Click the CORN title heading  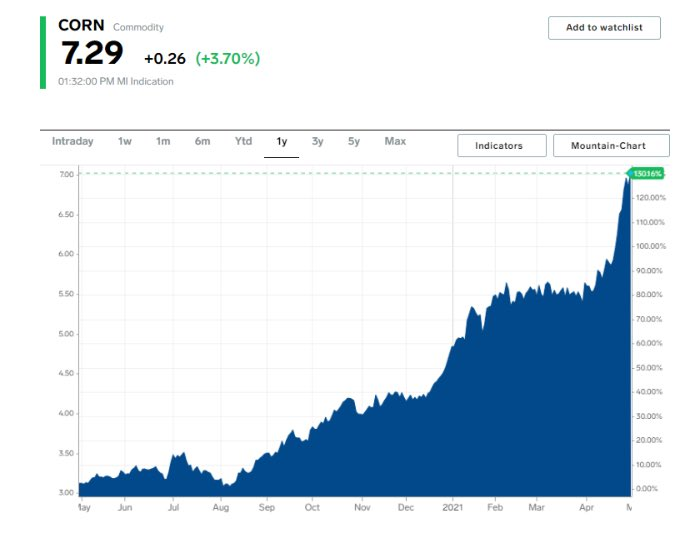[81, 25]
